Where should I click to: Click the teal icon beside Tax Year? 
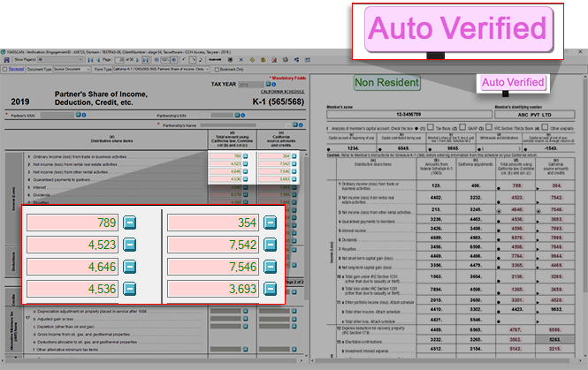(x=268, y=84)
